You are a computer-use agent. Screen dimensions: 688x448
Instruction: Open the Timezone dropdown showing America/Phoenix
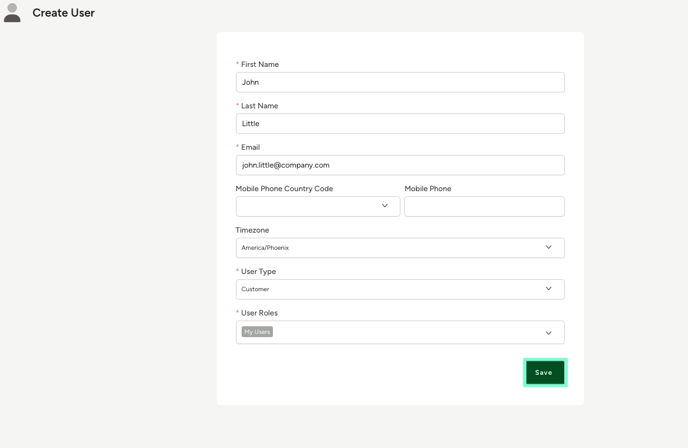click(x=400, y=248)
